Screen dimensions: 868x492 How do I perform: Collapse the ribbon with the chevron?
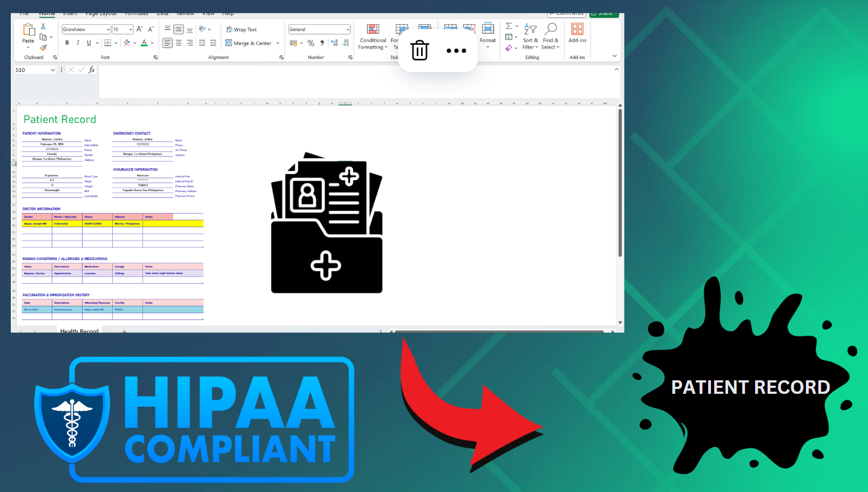[614, 56]
